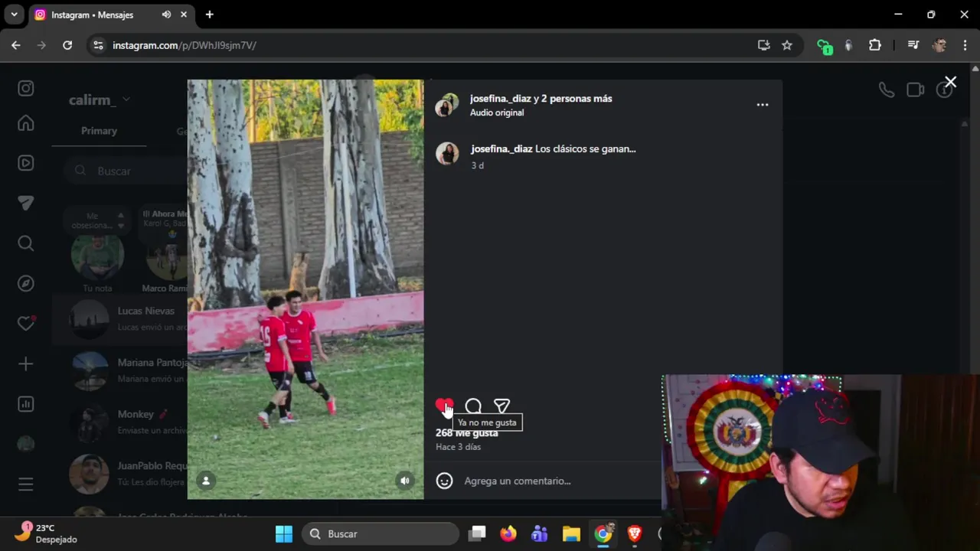This screenshot has width=980, height=551.
Task: Open Instagram logo in sidebar
Action: pos(26,88)
